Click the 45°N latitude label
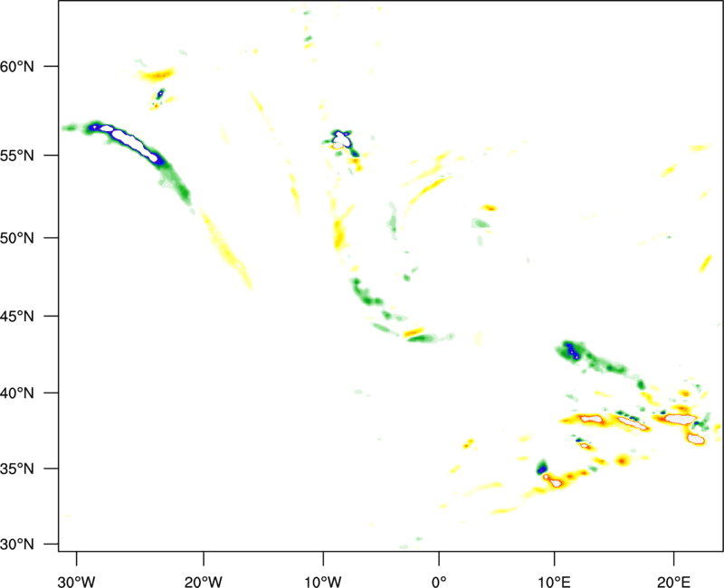This screenshot has height=588, width=724. tap(17, 316)
